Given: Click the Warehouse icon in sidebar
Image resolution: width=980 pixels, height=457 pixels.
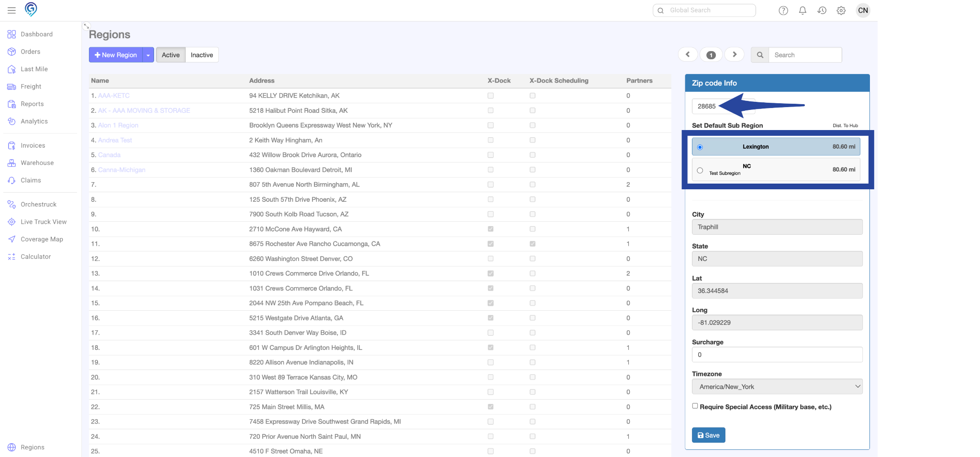Looking at the screenshot, I should click(x=12, y=163).
